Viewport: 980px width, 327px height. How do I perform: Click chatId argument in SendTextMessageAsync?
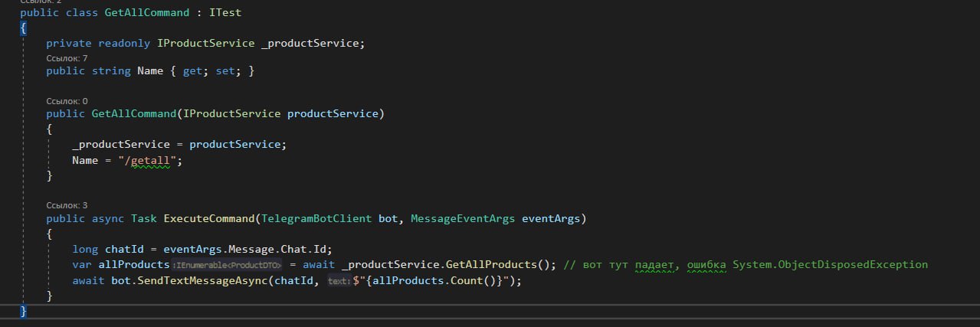(293, 281)
